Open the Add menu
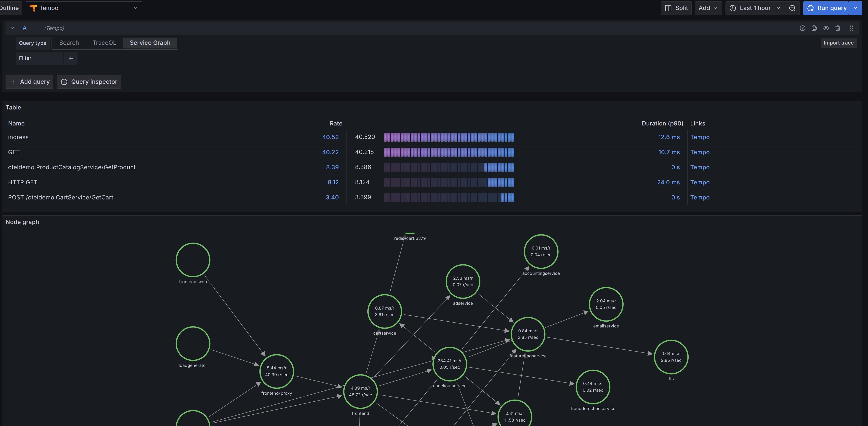 tap(708, 8)
